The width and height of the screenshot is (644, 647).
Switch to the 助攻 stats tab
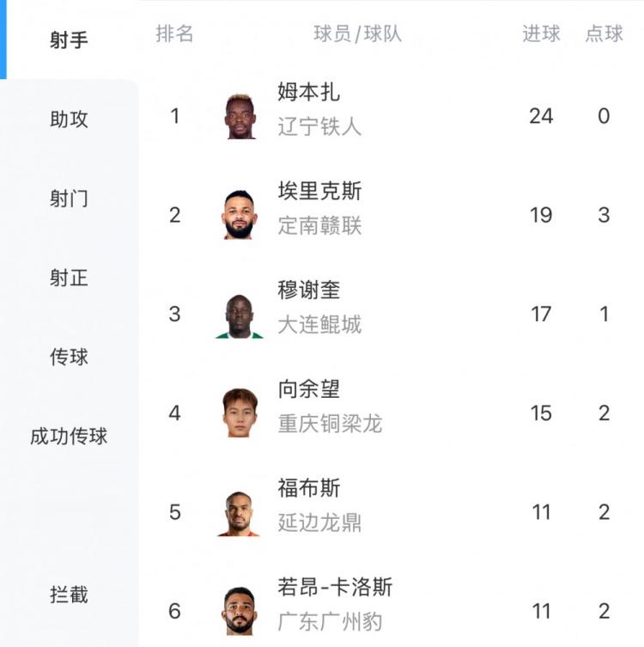point(69,119)
